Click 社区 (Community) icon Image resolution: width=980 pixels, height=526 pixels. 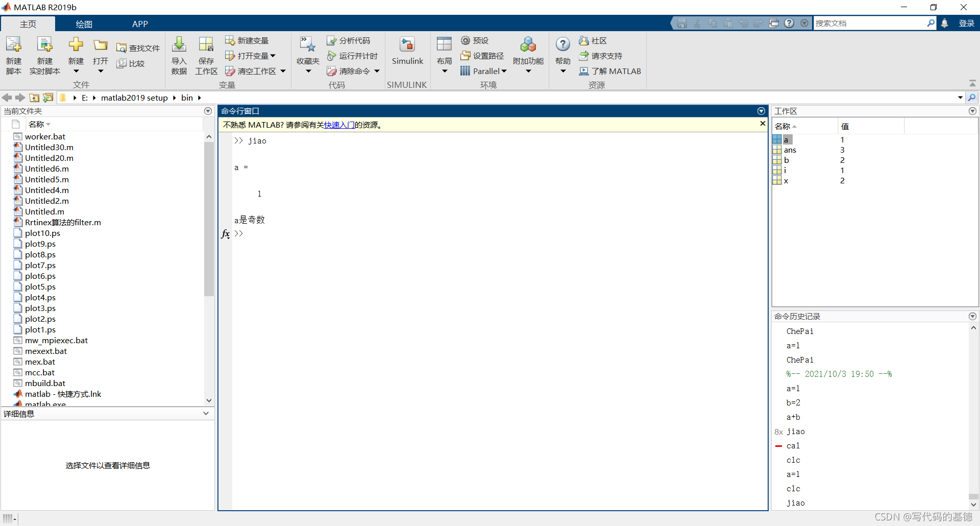(x=584, y=40)
